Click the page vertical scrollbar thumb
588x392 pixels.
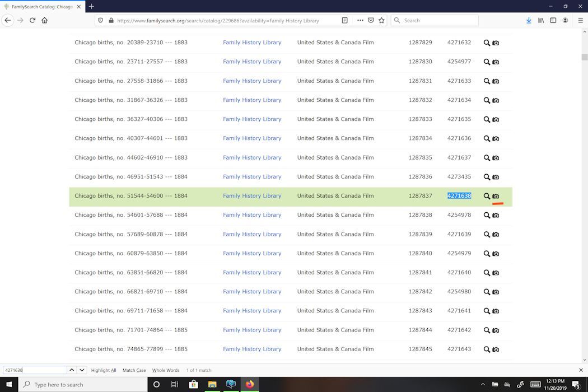coord(584,57)
